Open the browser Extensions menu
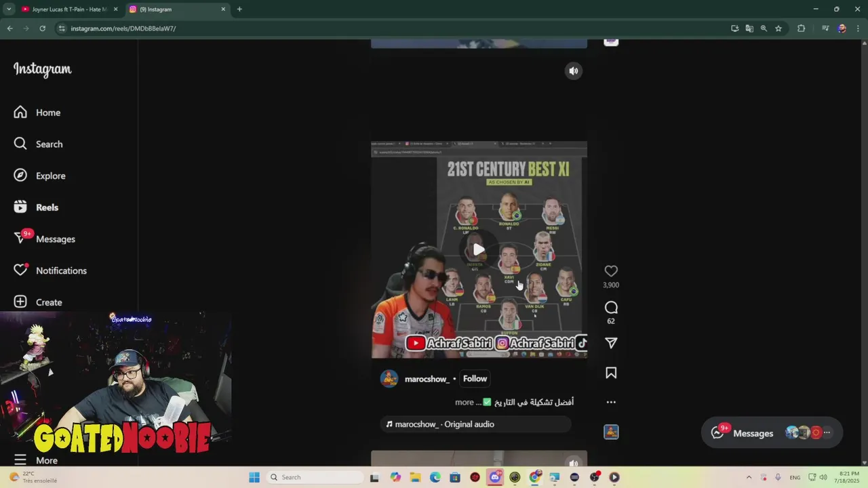 [x=801, y=28]
